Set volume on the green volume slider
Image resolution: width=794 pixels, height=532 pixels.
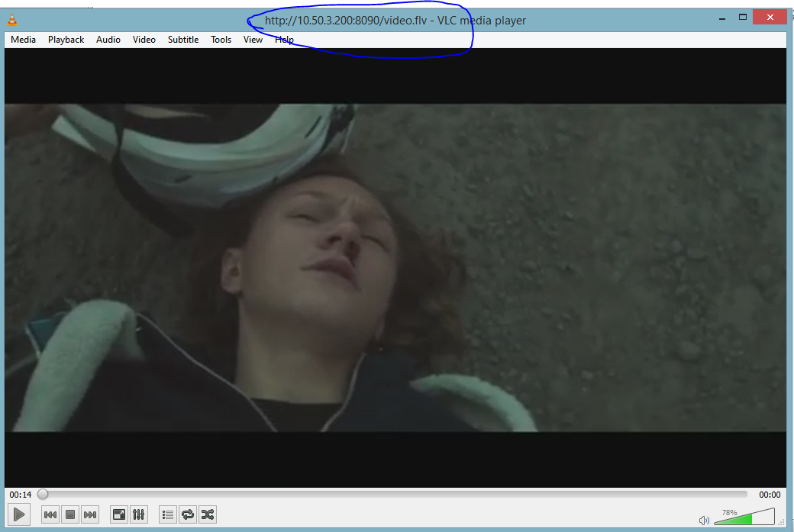(744, 516)
